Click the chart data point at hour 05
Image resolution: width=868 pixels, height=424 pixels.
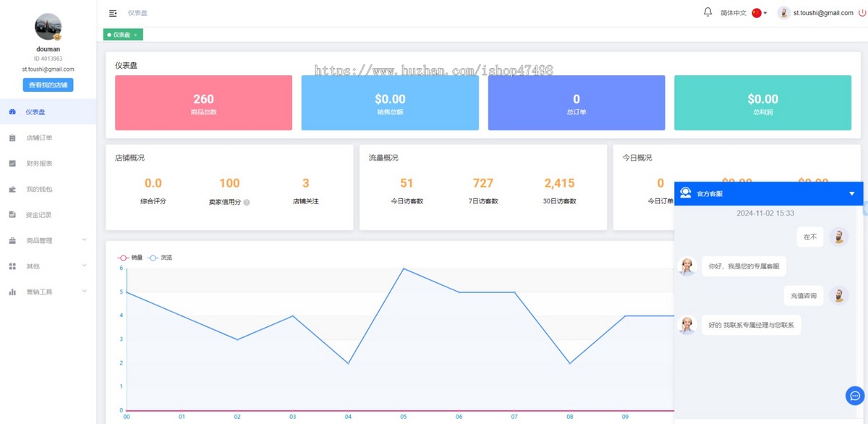pos(404,268)
